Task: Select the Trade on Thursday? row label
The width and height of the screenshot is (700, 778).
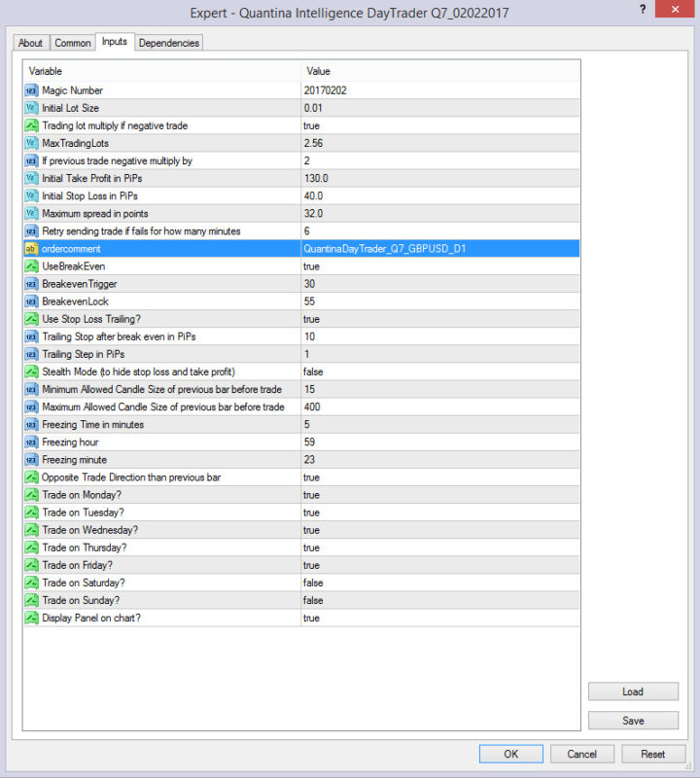Action: tap(85, 548)
